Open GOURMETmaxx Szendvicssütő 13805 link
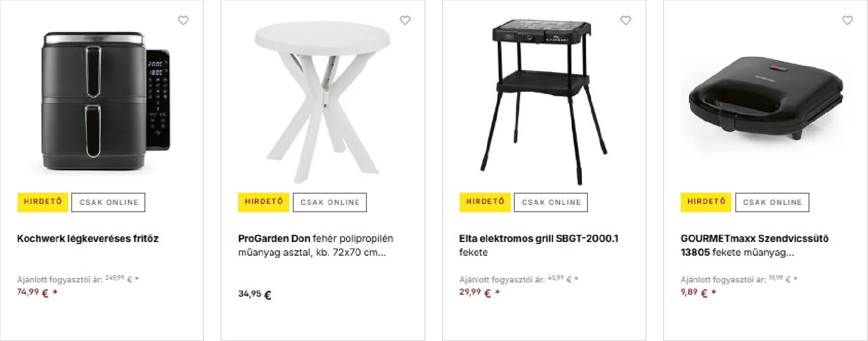The height and width of the screenshot is (341, 868). [754, 245]
